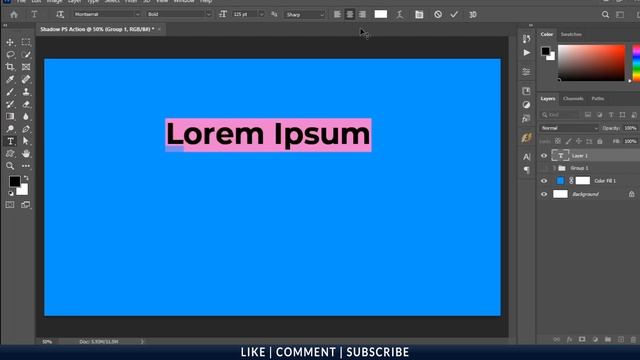This screenshot has height=360, width=640.
Task: Open the Paragraph panel icon in dock
Action: (x=527, y=170)
